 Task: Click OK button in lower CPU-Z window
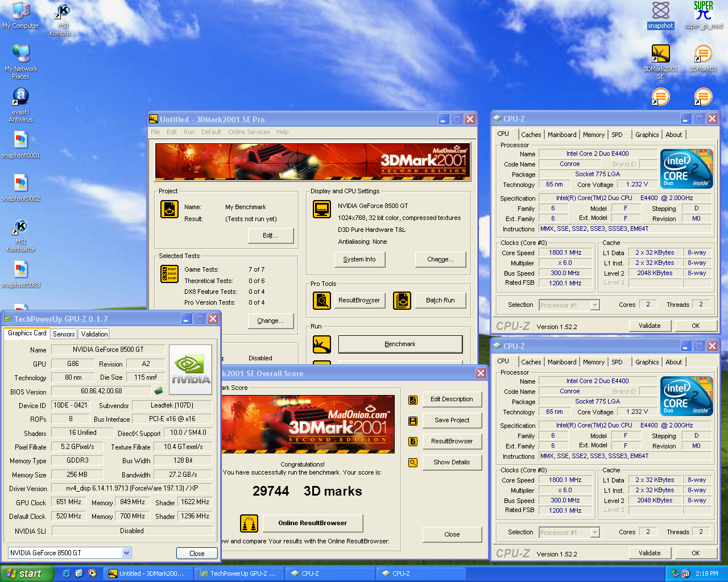click(x=696, y=553)
